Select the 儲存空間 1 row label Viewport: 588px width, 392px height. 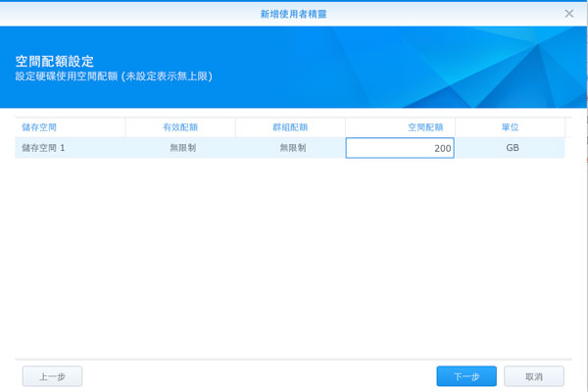click(43, 148)
